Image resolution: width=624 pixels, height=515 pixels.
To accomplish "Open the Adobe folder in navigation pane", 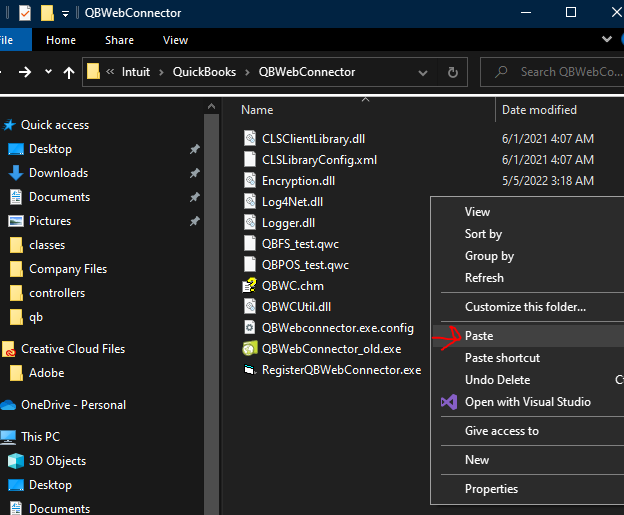I will pos(47,373).
